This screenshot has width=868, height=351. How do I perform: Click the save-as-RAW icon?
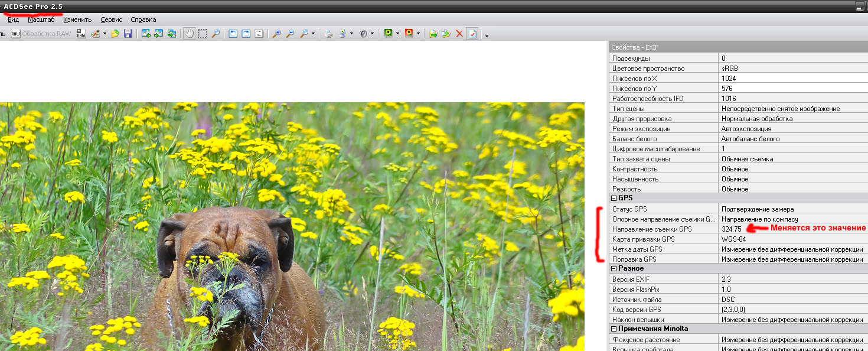pyautogui.click(x=81, y=34)
